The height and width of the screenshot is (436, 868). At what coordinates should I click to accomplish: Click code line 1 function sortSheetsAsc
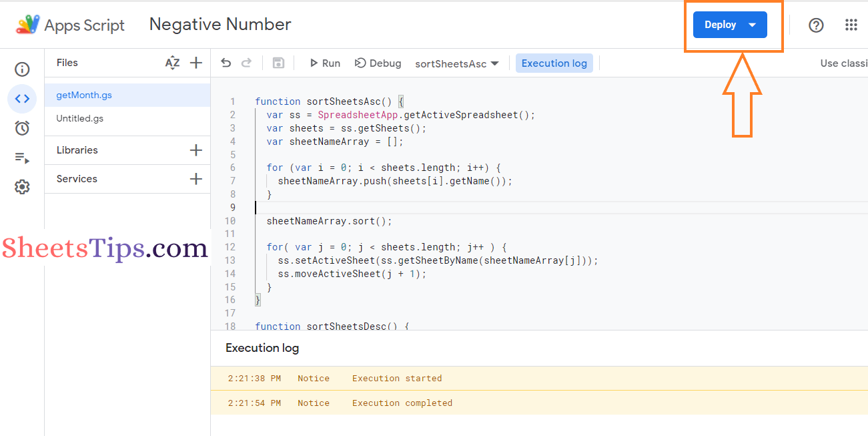click(x=330, y=101)
